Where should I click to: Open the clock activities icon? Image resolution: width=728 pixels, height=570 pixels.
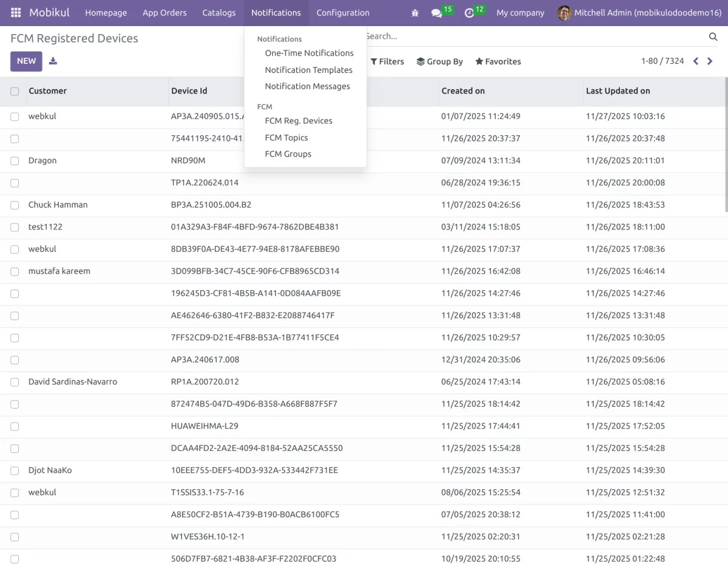[469, 13]
